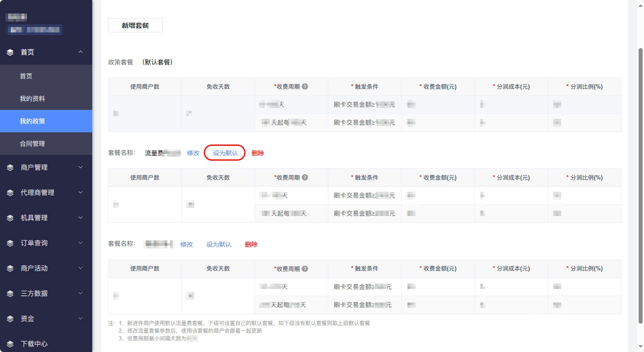
Task: Select the 我的政策 menu item
Action: click(x=32, y=121)
